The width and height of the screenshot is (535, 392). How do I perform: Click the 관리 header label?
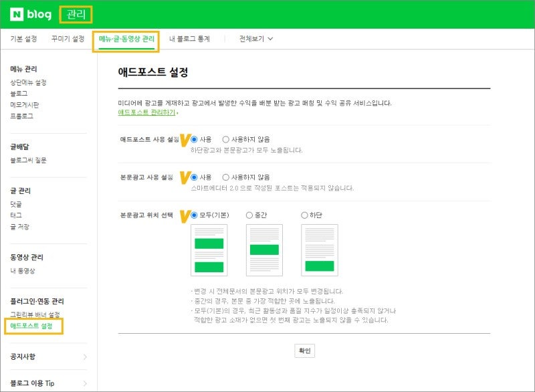[x=76, y=14]
